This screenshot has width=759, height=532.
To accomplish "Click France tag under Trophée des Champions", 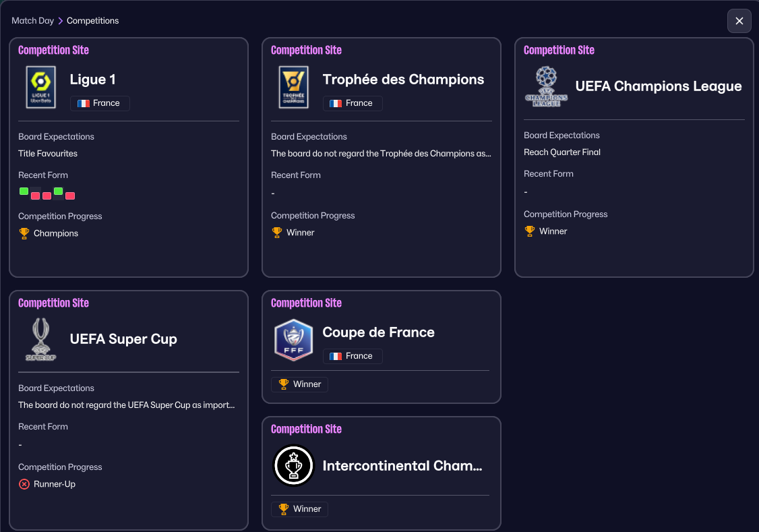I will click(x=353, y=103).
